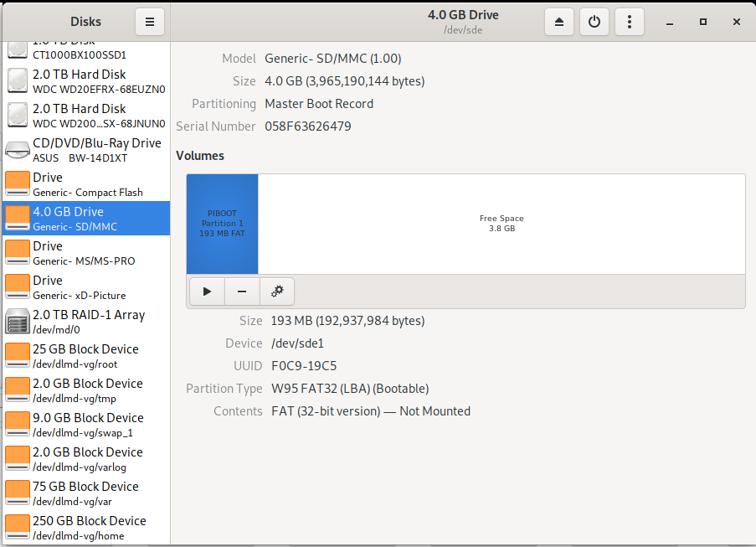Select the 4.0 GB Generic SD/MMC drive
The height and width of the screenshot is (547, 756).
pos(86,219)
